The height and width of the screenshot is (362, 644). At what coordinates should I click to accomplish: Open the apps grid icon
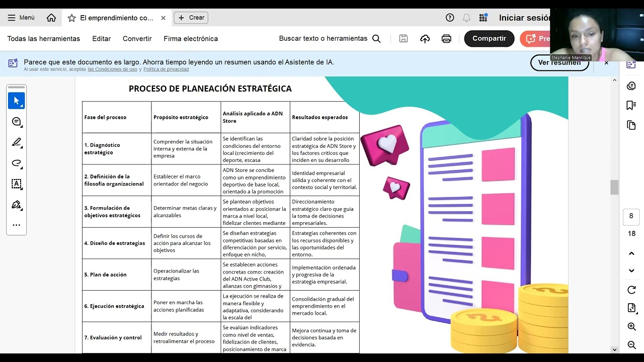(x=484, y=18)
